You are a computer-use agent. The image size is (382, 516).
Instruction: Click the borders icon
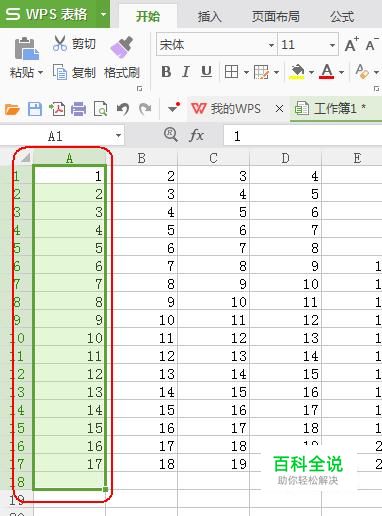(231, 72)
